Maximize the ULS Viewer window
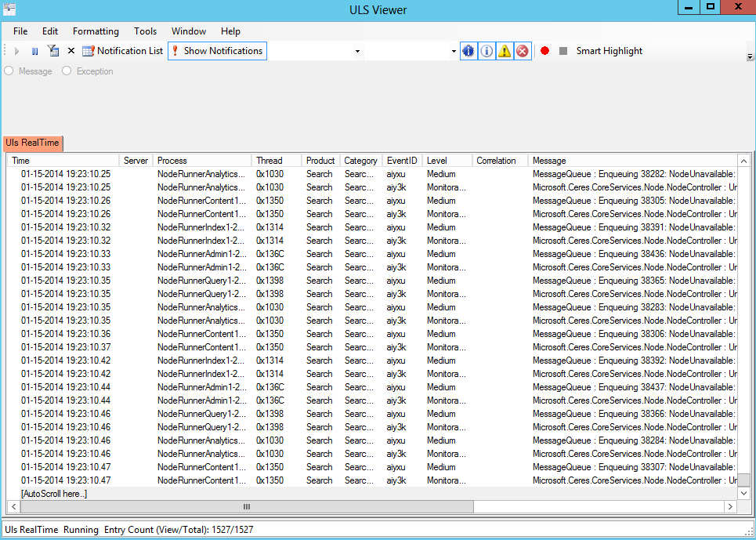The height and width of the screenshot is (540, 756). tap(710, 7)
